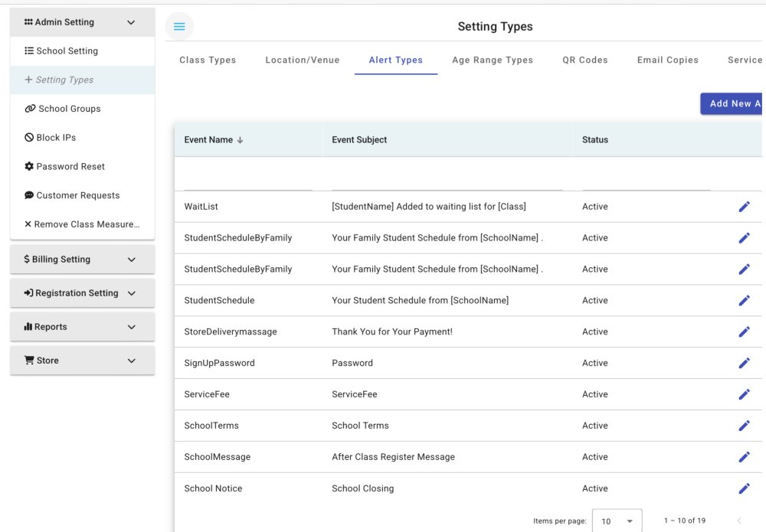Click the School Groups link icon
Viewport: 766px width, 532px height.
click(31, 109)
